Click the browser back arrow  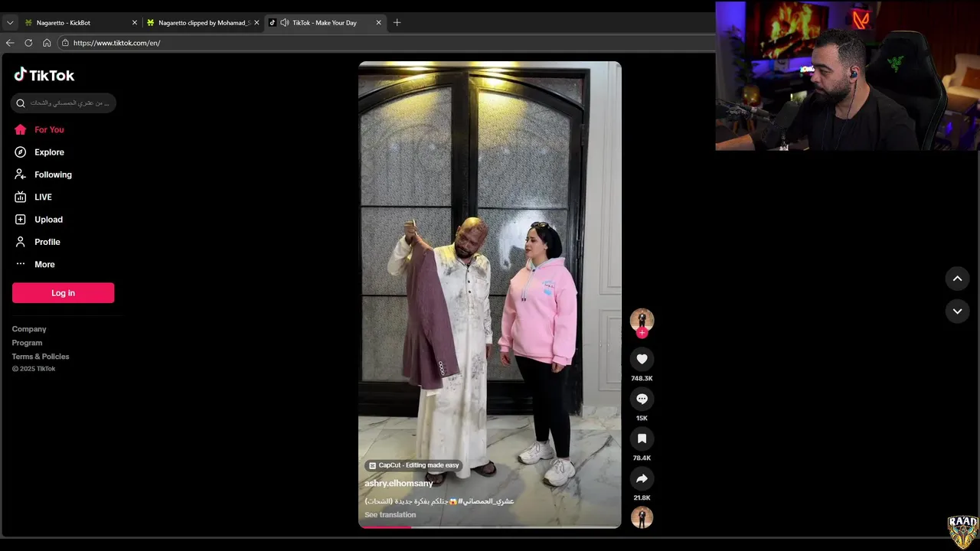pos(10,43)
